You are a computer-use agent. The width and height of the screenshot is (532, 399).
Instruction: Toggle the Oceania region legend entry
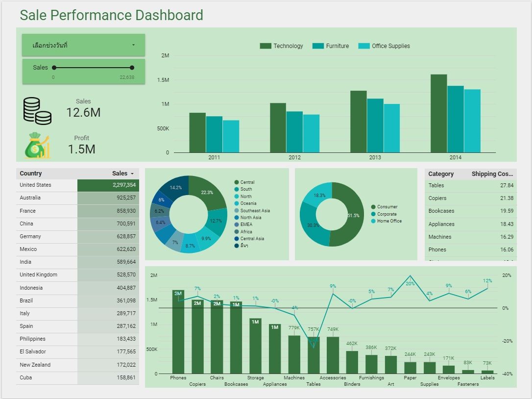click(x=248, y=203)
